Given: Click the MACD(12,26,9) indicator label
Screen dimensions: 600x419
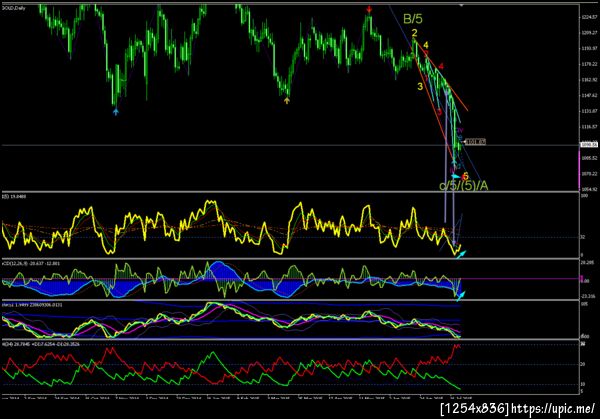Looking at the screenshot, I should coord(31,263).
